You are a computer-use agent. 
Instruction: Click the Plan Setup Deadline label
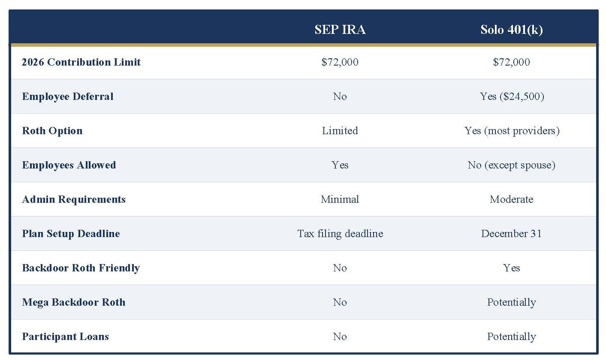[x=71, y=234]
